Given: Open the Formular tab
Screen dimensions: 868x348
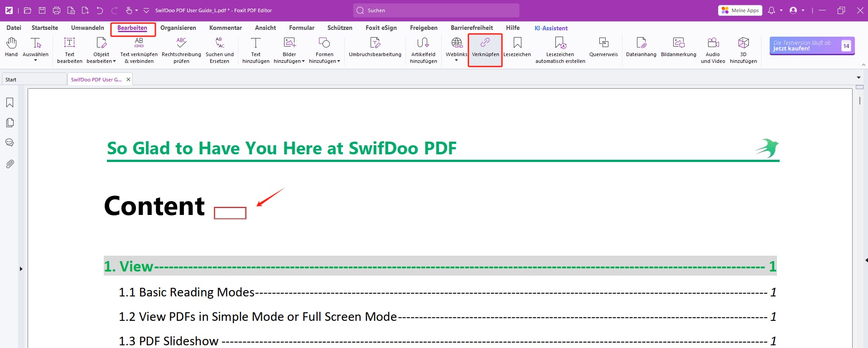Looking at the screenshot, I should [302, 28].
